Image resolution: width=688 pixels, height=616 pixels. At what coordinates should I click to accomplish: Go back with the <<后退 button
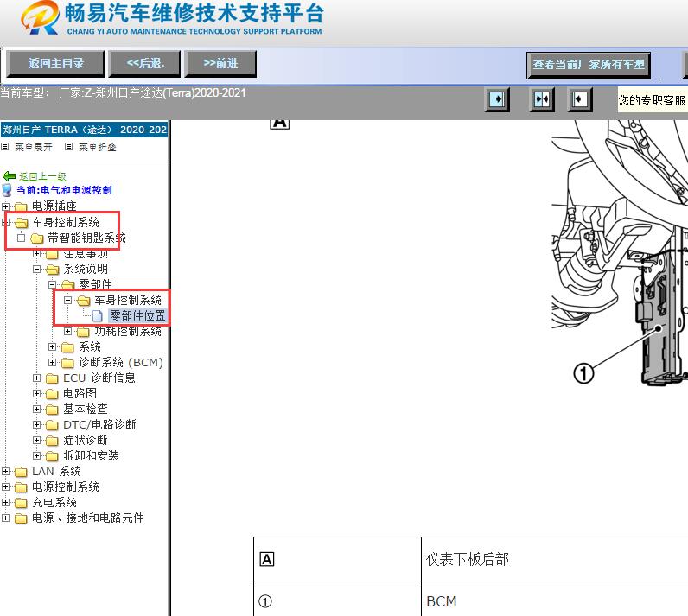pyautogui.click(x=144, y=64)
